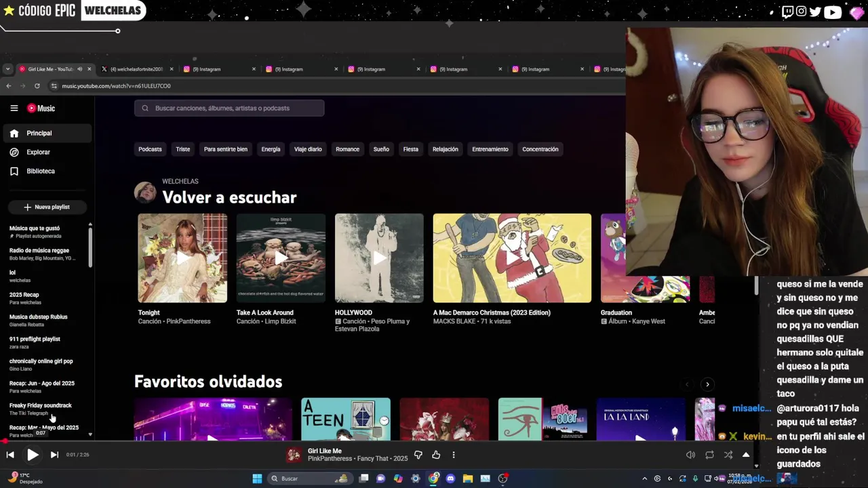868x488 pixels.
Task: Play Take A Look Around thumbnail
Action: (281, 258)
